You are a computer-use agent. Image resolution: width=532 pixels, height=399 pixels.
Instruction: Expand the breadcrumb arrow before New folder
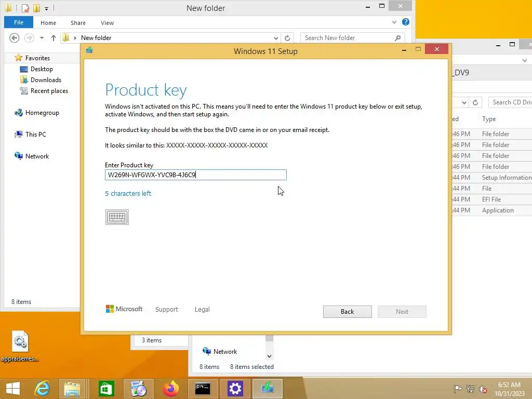point(75,38)
